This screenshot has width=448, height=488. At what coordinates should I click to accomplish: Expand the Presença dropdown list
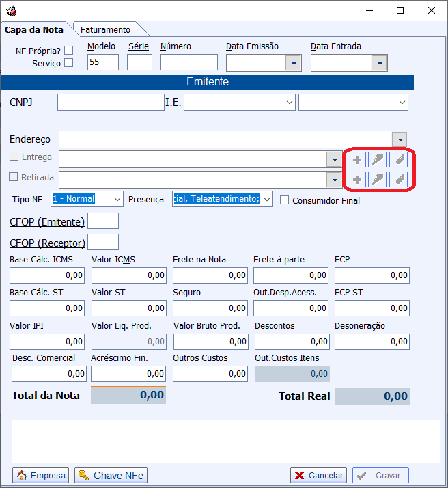point(266,199)
